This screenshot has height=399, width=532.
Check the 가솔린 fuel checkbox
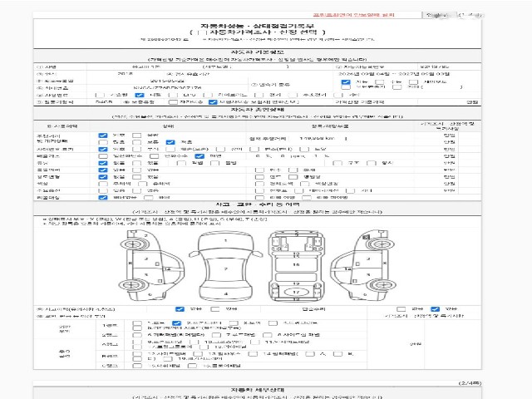(x=100, y=95)
